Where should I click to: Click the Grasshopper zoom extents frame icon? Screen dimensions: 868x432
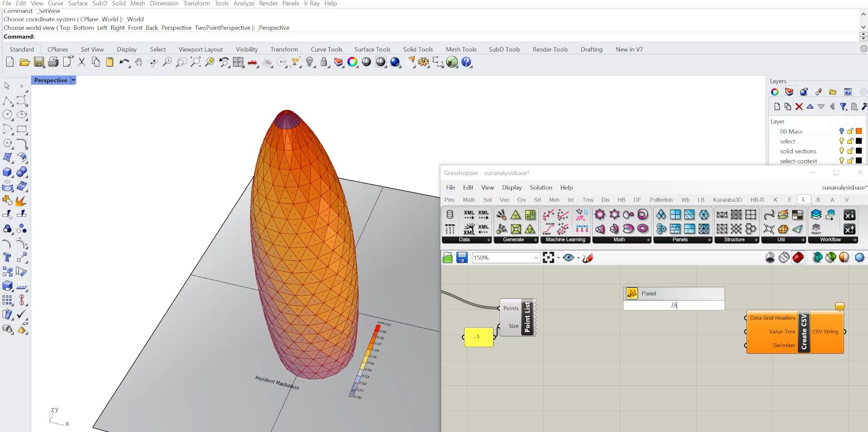point(548,258)
